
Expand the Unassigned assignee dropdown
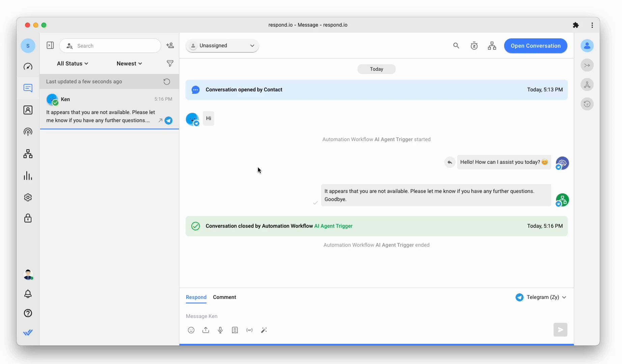222,45
